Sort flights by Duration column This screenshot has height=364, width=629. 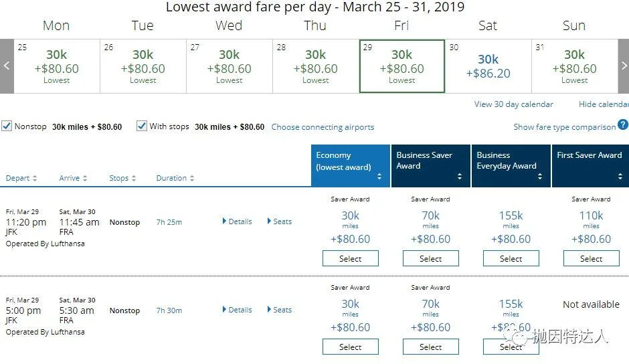coord(175,179)
